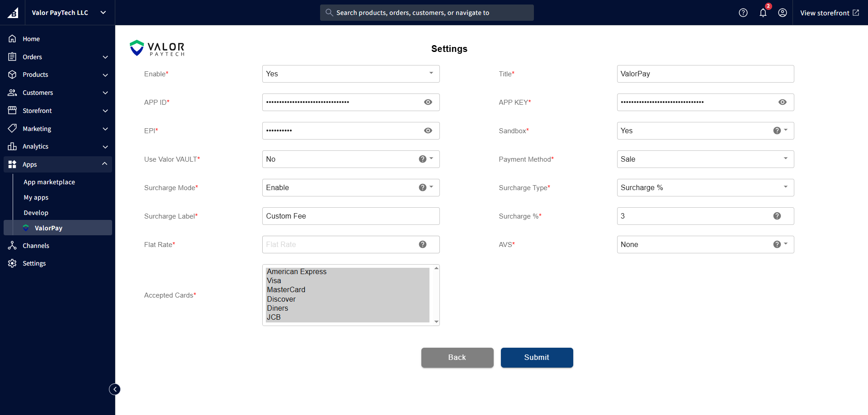
Task: Open the Surcharge Type dropdown
Action: [705, 187]
